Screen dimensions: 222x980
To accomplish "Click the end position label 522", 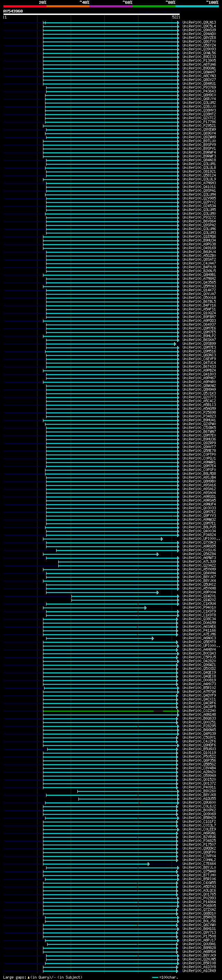I will tap(175, 17).
